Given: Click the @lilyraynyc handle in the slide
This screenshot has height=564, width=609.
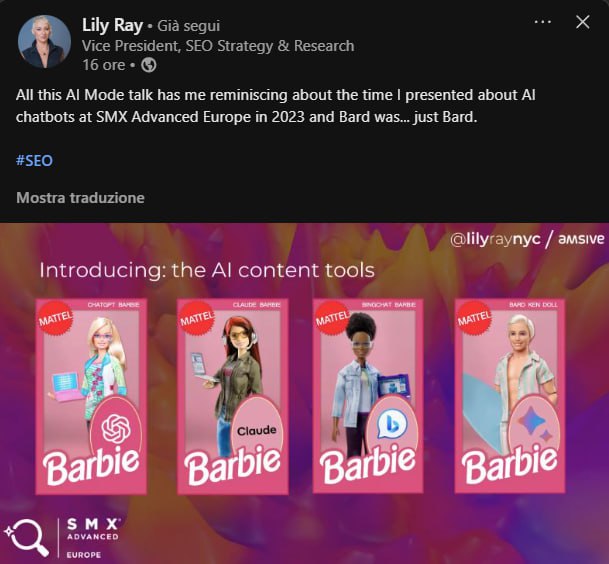Looking at the screenshot, I should (x=495, y=239).
